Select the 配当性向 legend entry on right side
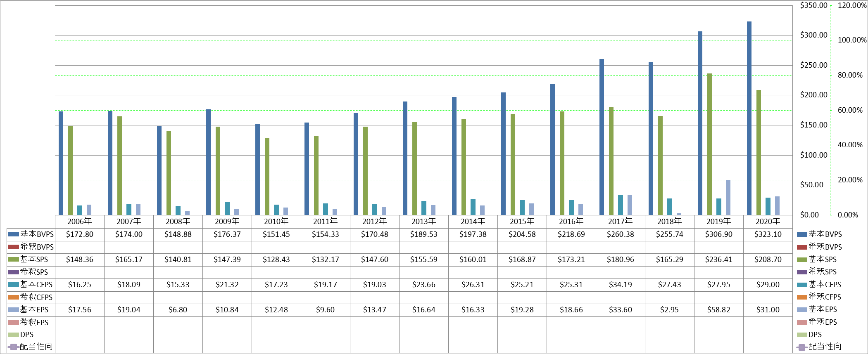The width and height of the screenshot is (868, 354). 819,347
